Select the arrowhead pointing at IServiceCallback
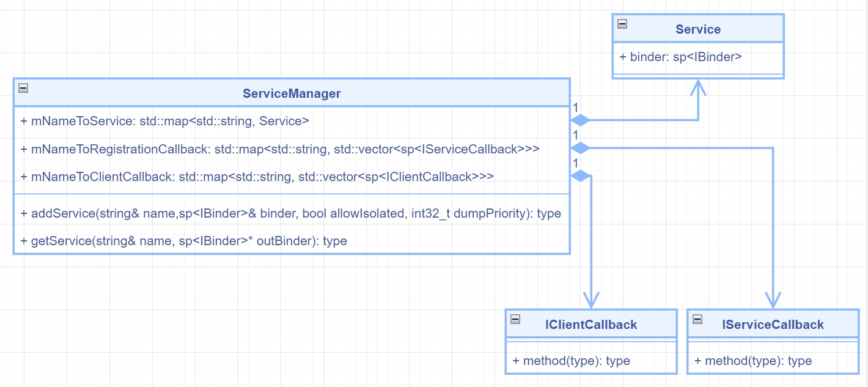This screenshot has width=868, height=387. click(771, 301)
